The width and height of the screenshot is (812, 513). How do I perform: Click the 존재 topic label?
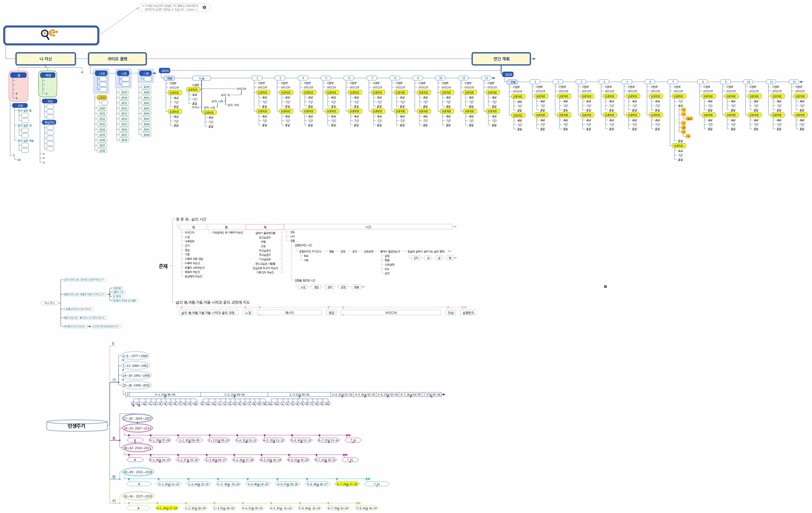pos(163,266)
